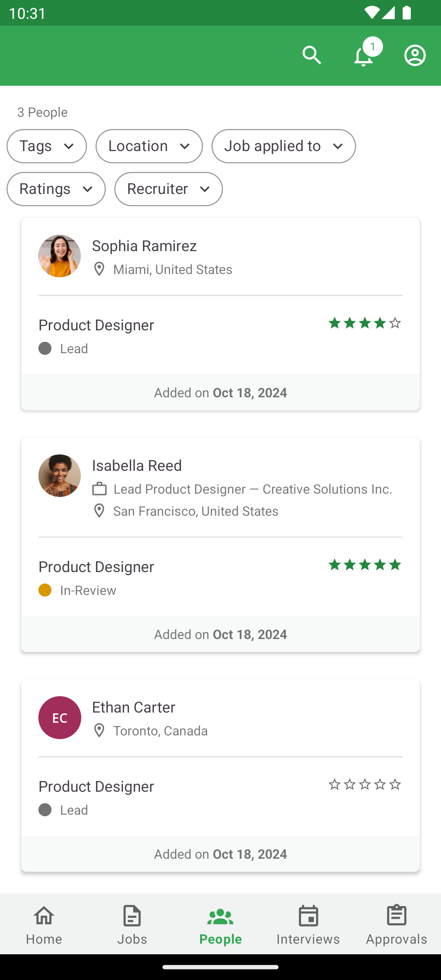Viewport: 441px width, 980px height.
Task: Click location pin beside Miami, United States
Action: [x=99, y=269]
